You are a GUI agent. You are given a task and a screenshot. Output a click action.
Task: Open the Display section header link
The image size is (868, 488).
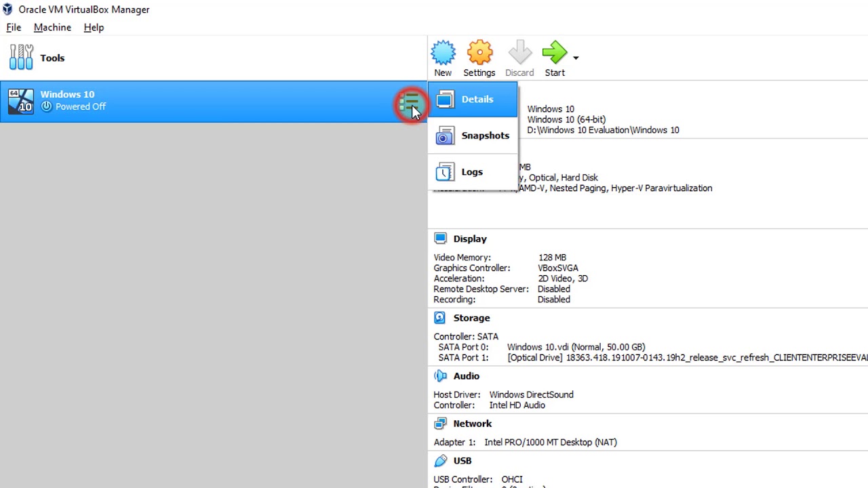470,239
